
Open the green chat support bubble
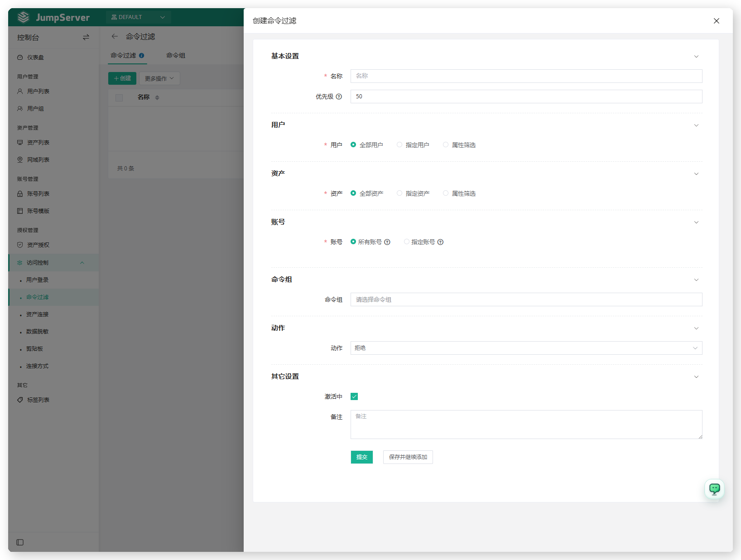coord(715,489)
